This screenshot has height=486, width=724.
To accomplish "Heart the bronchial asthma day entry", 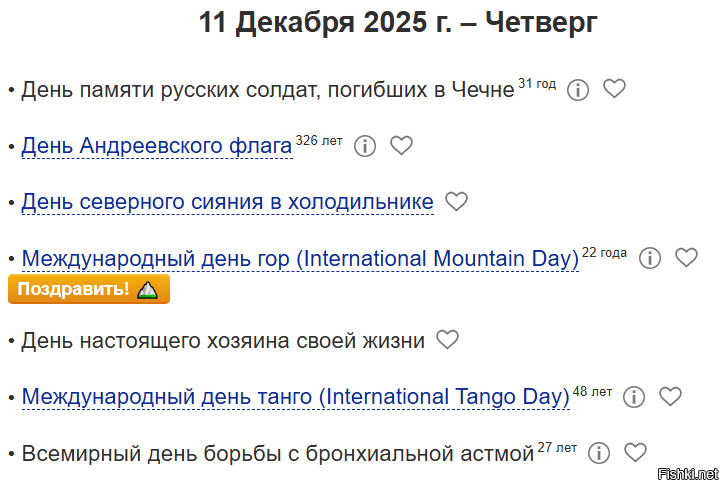I will (x=635, y=452).
